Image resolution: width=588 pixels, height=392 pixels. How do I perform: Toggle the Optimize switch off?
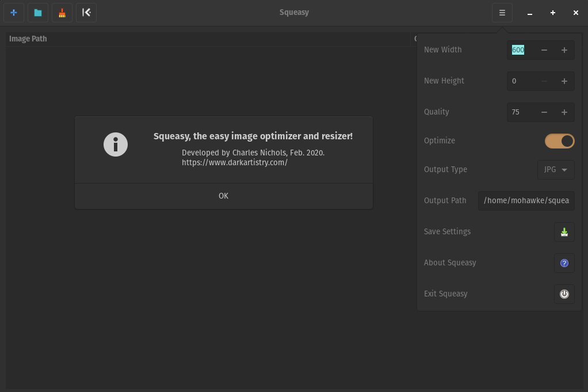tap(559, 141)
